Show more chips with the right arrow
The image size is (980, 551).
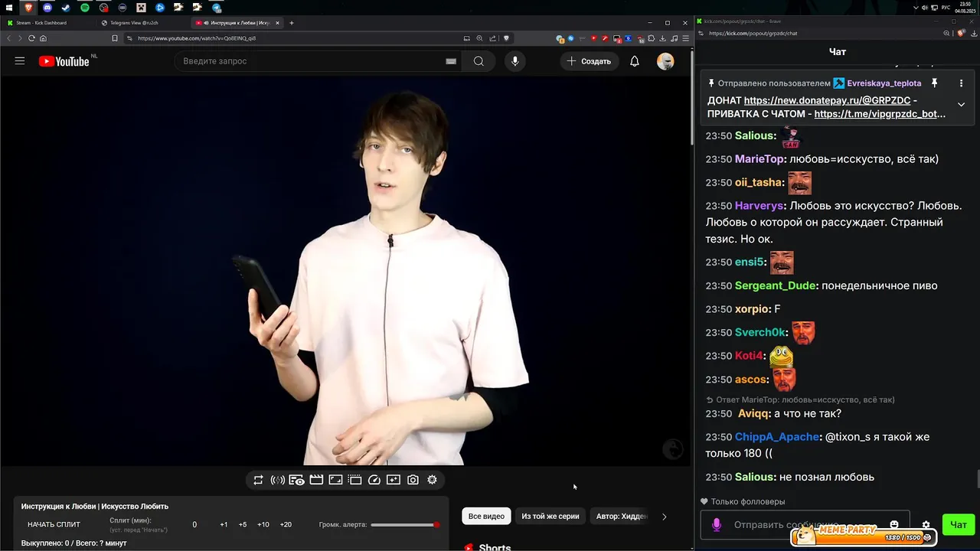pyautogui.click(x=664, y=517)
